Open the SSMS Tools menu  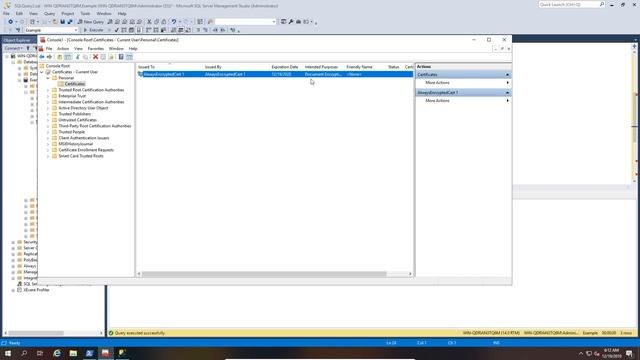[85, 13]
